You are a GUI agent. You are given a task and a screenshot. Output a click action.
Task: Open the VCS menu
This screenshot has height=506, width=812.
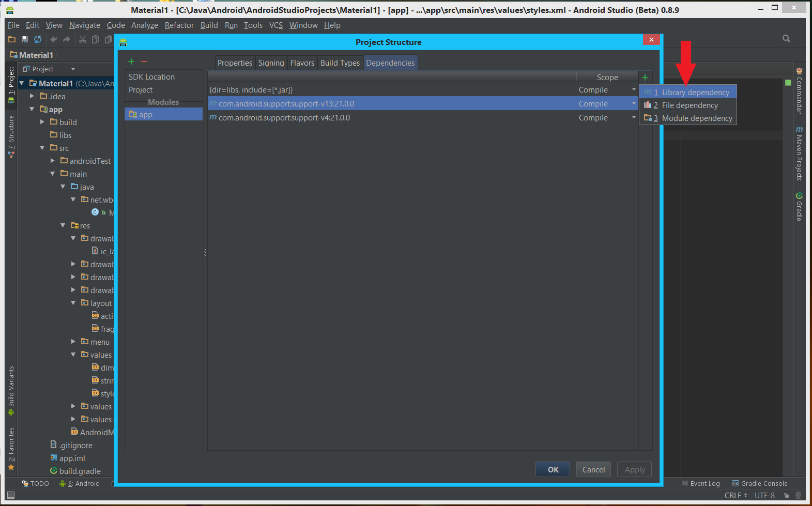[276, 25]
